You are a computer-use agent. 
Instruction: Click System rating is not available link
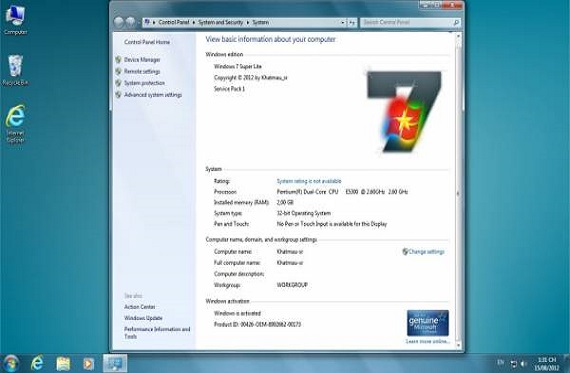click(x=309, y=181)
